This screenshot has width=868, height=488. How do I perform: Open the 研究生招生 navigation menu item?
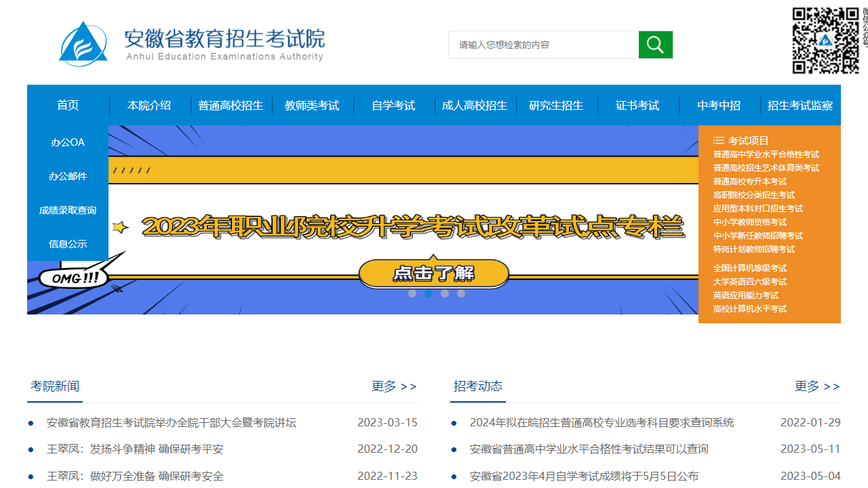[x=557, y=105]
